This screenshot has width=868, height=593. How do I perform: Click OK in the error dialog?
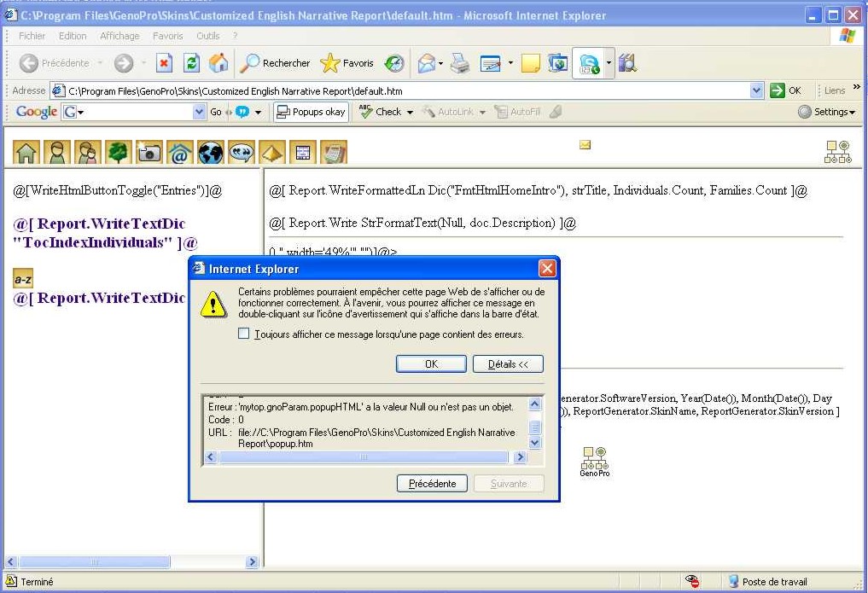(x=431, y=364)
